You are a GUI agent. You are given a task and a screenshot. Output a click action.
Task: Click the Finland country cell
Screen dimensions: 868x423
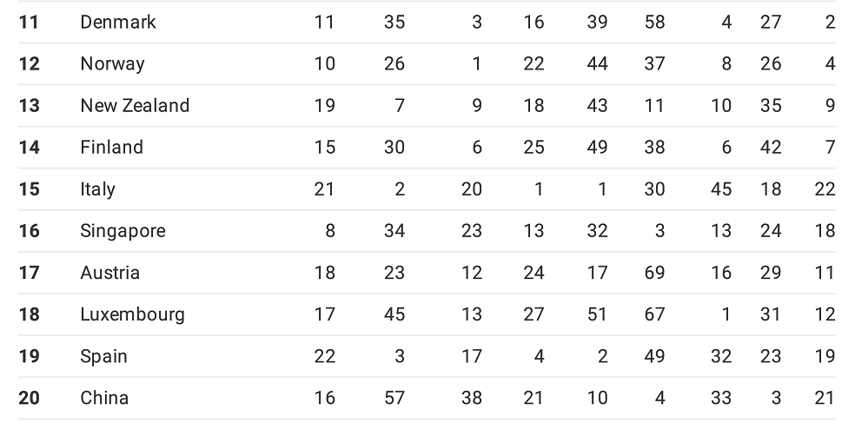pos(112,148)
